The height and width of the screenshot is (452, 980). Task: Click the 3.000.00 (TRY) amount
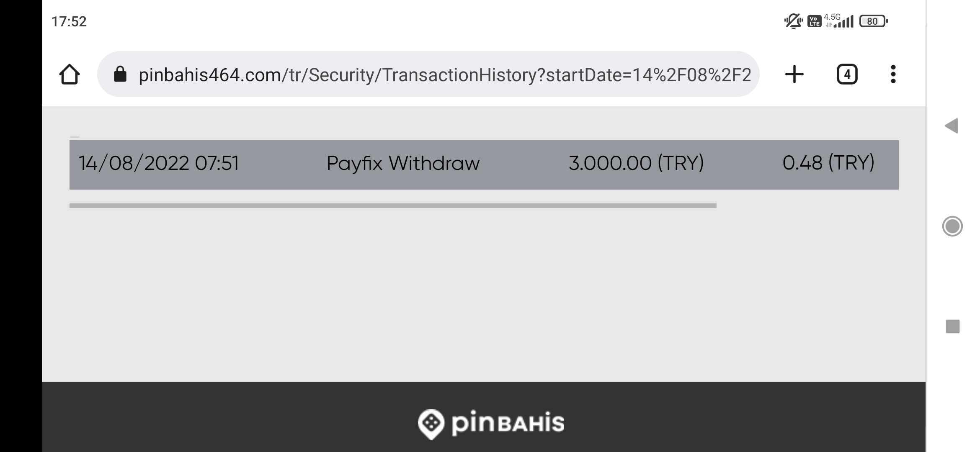point(636,163)
